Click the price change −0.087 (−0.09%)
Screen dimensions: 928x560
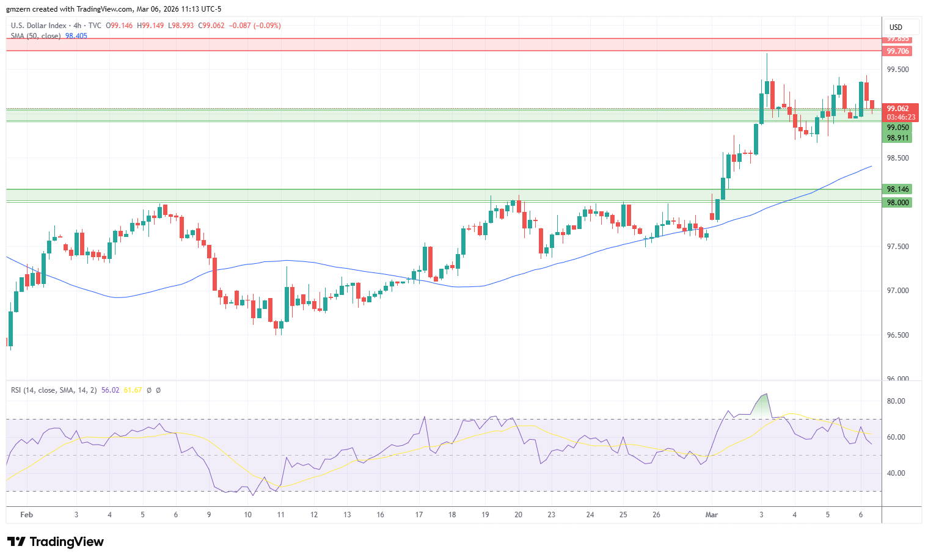(254, 26)
